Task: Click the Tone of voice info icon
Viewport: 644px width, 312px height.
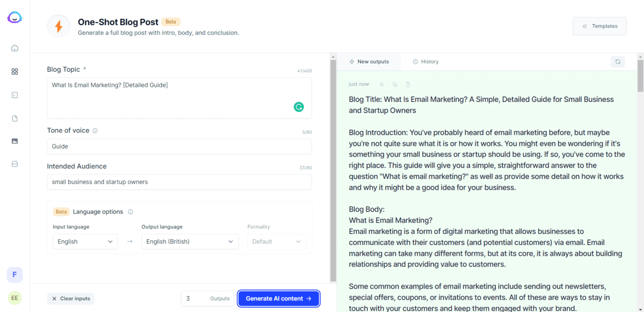Action: pyautogui.click(x=95, y=130)
